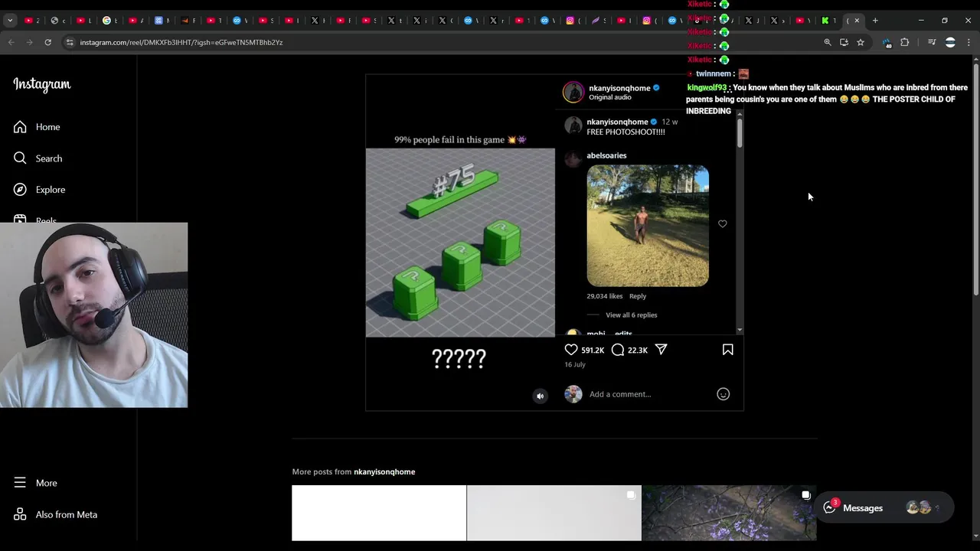Open the jacaranda flowers post thumbnail
The width and height of the screenshot is (980, 551).
click(x=729, y=513)
